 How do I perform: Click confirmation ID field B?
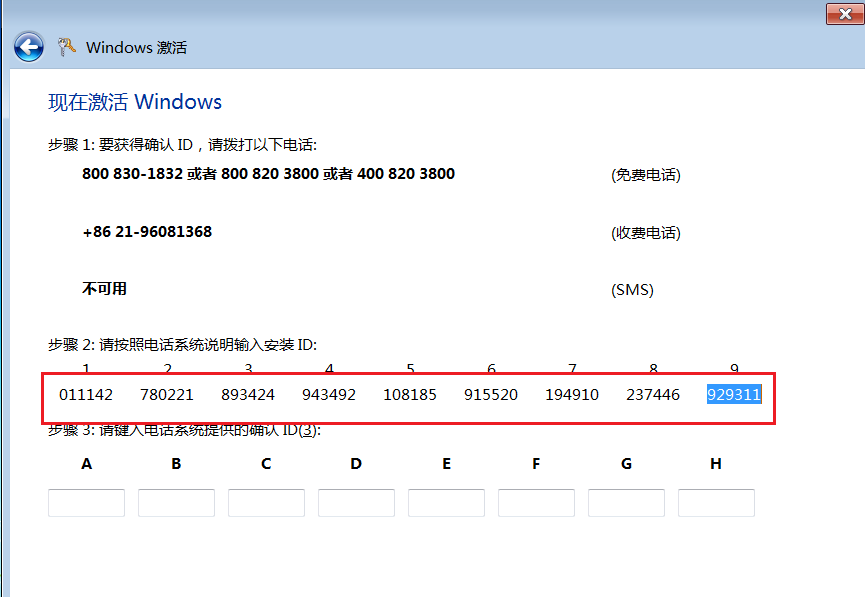click(176, 503)
